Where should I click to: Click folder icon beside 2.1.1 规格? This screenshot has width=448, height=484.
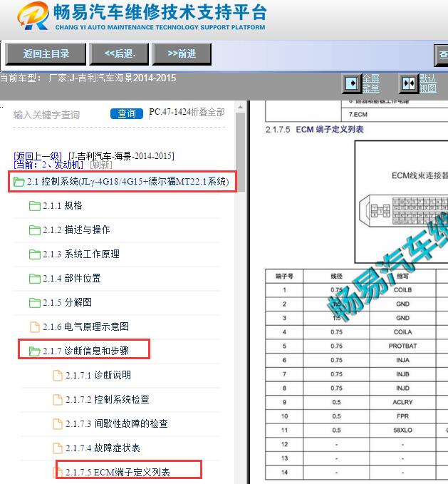34,206
